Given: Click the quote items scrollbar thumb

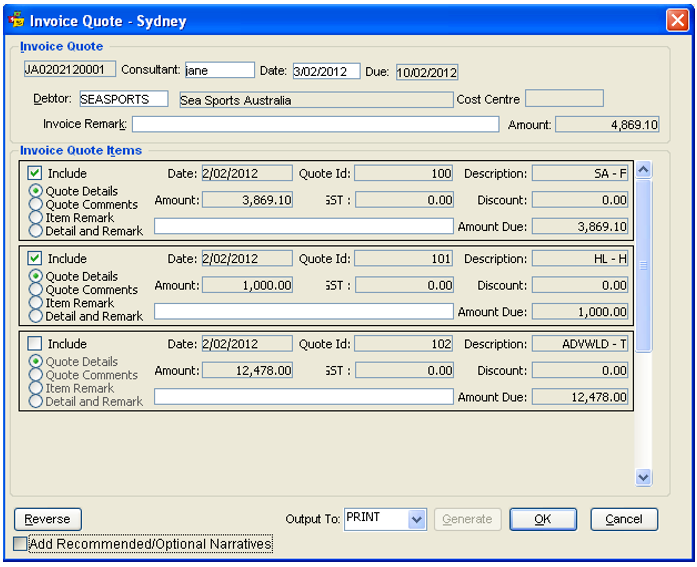Looking at the screenshot, I should coord(643,265).
